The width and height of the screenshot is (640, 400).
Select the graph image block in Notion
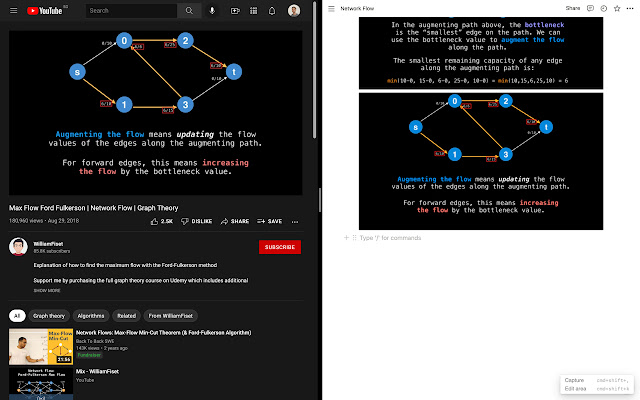[x=481, y=161]
